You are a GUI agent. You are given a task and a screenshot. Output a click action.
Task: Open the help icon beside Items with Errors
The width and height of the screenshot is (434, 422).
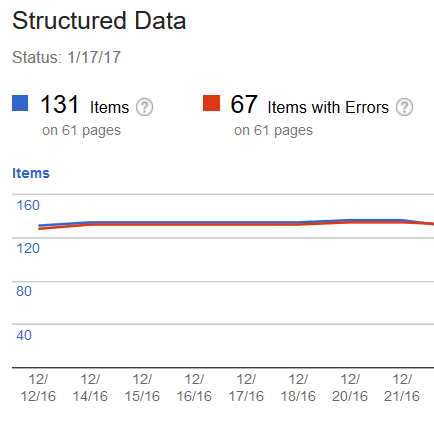tap(404, 107)
